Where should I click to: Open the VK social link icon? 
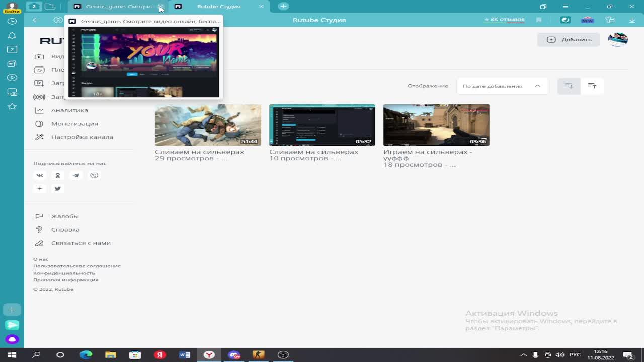[x=40, y=175]
